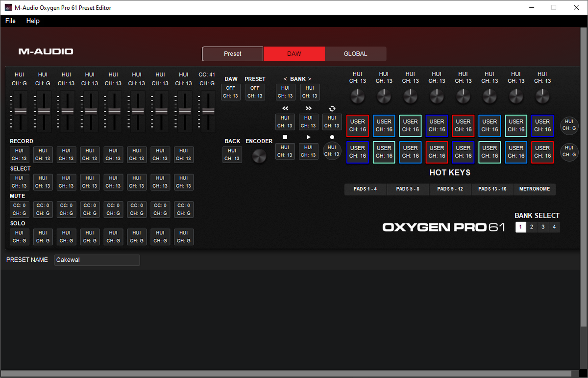Toggle the first MUTE row button
The width and height of the screenshot is (588, 378).
coord(20,210)
